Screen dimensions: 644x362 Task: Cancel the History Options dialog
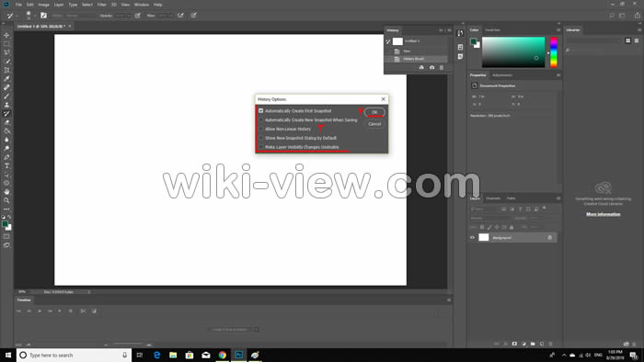374,123
